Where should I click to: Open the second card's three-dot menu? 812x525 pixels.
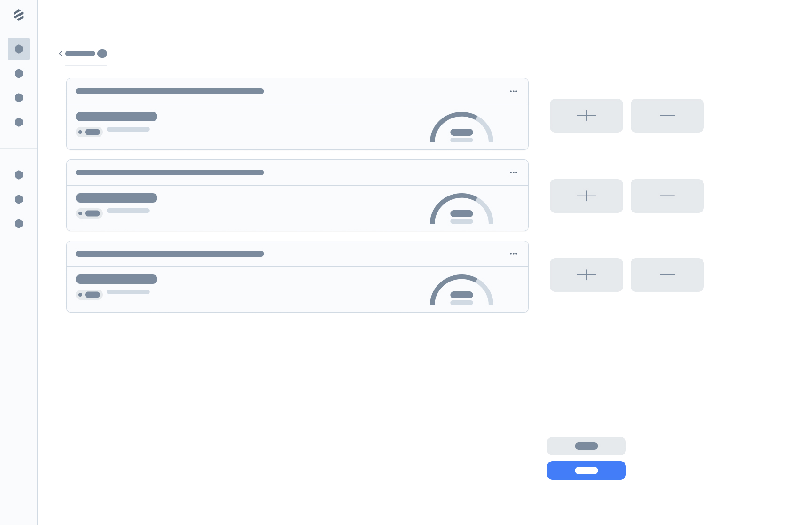(x=514, y=172)
